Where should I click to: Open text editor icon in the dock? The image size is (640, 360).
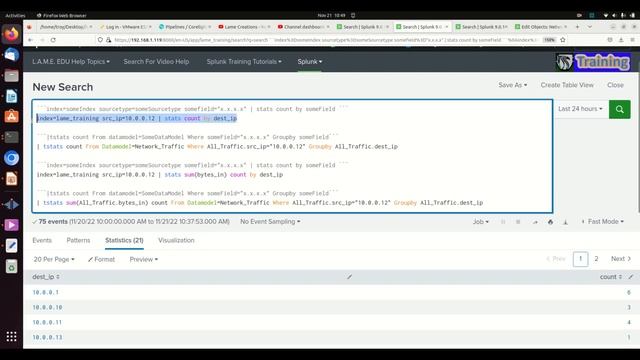click(x=11, y=246)
